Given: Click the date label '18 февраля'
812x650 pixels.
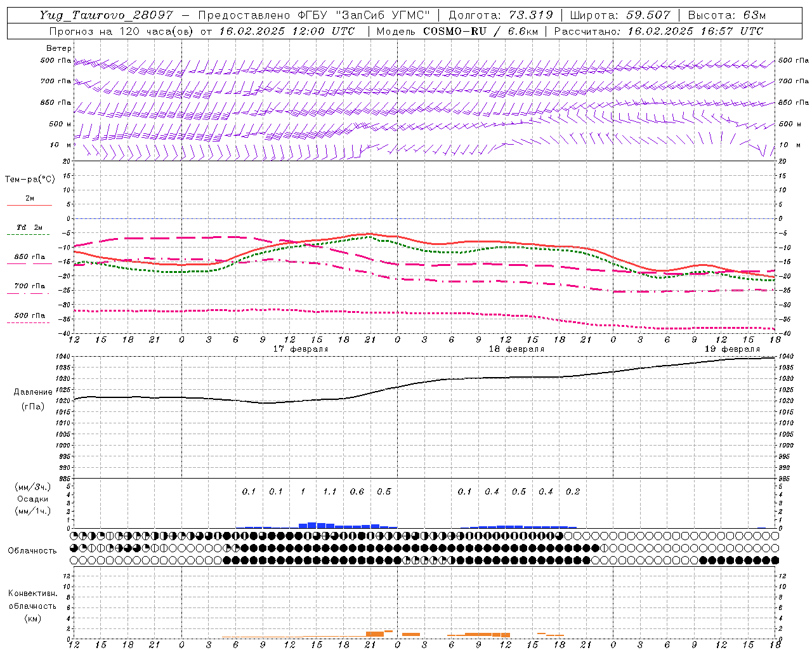Looking at the screenshot, I should click(x=516, y=349).
